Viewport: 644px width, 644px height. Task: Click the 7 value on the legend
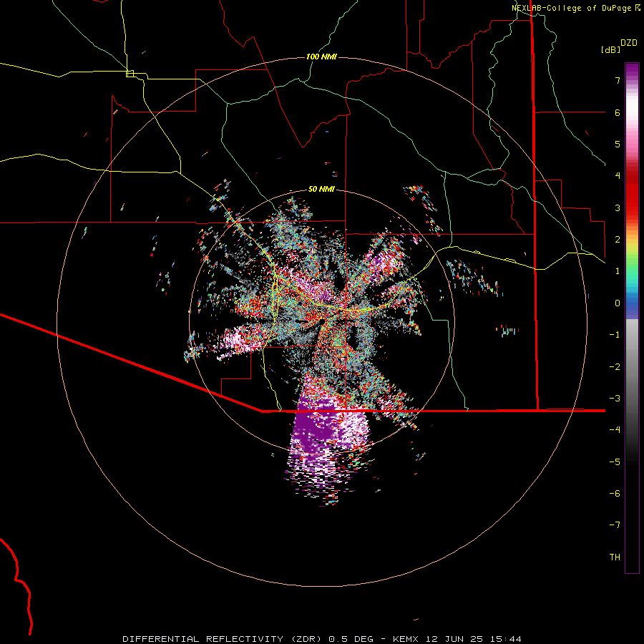pyautogui.click(x=618, y=80)
